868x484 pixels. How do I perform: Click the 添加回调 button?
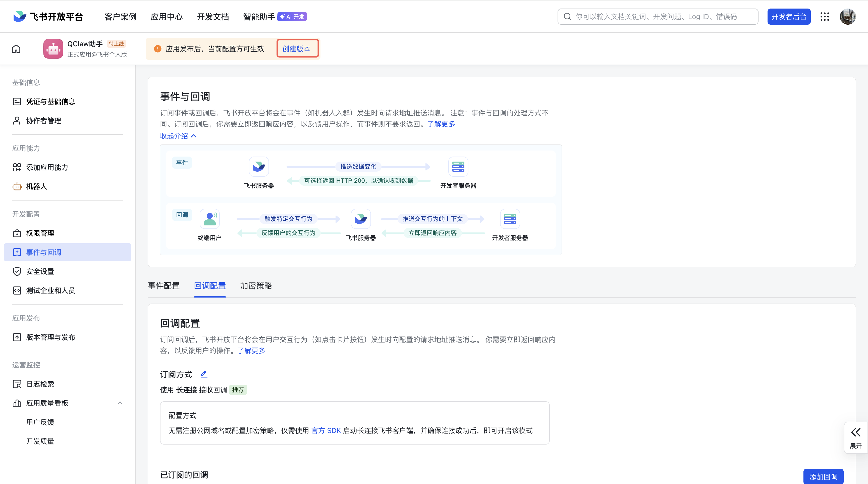tap(823, 476)
